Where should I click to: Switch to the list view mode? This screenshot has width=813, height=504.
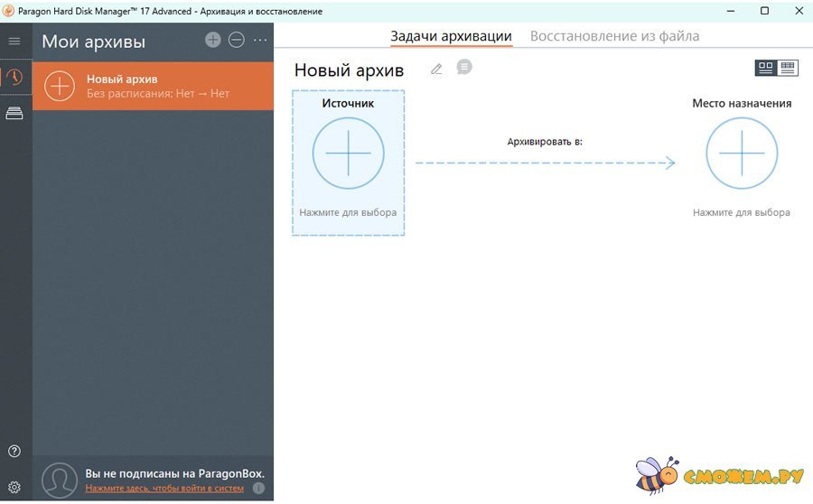point(788,67)
